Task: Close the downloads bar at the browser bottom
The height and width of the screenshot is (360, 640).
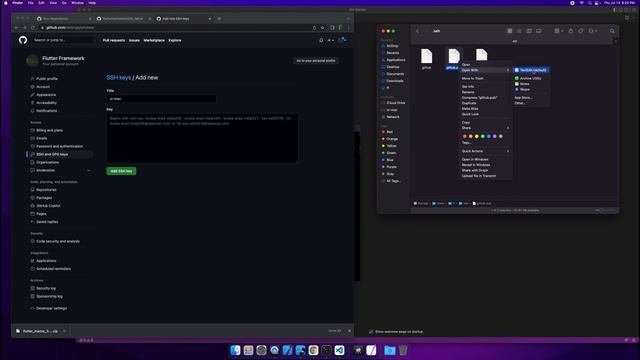Action: coord(349,331)
